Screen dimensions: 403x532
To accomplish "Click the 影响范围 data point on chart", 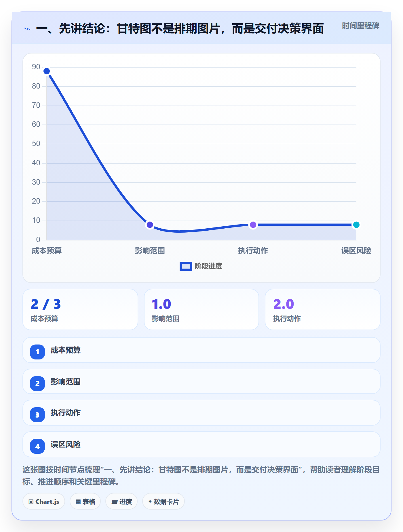I will click(x=150, y=225).
